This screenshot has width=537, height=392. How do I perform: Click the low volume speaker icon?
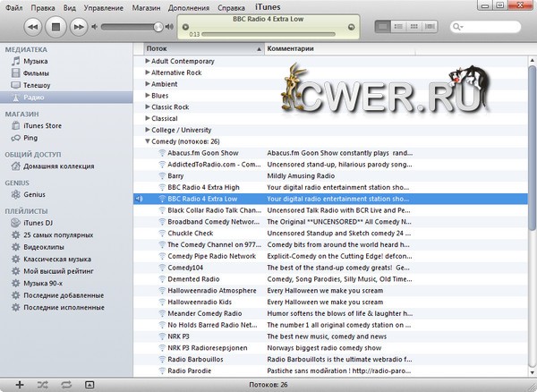point(95,27)
